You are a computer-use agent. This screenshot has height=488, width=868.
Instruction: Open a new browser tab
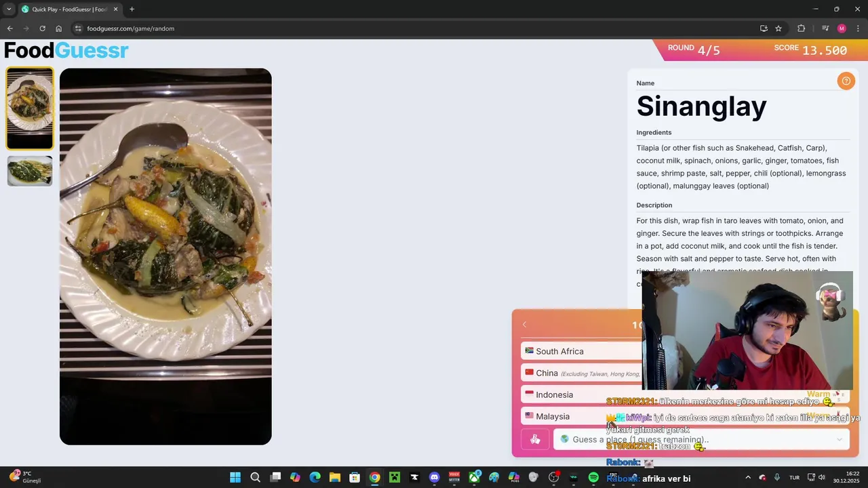132,9
